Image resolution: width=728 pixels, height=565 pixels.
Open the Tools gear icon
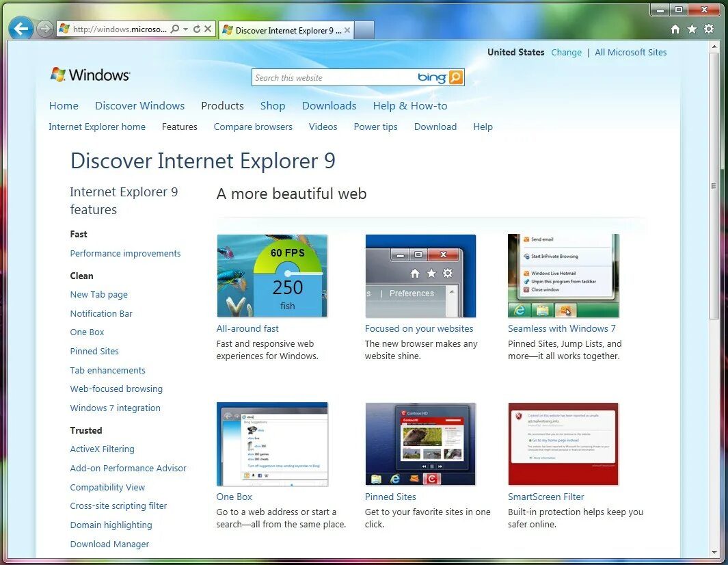coord(709,29)
